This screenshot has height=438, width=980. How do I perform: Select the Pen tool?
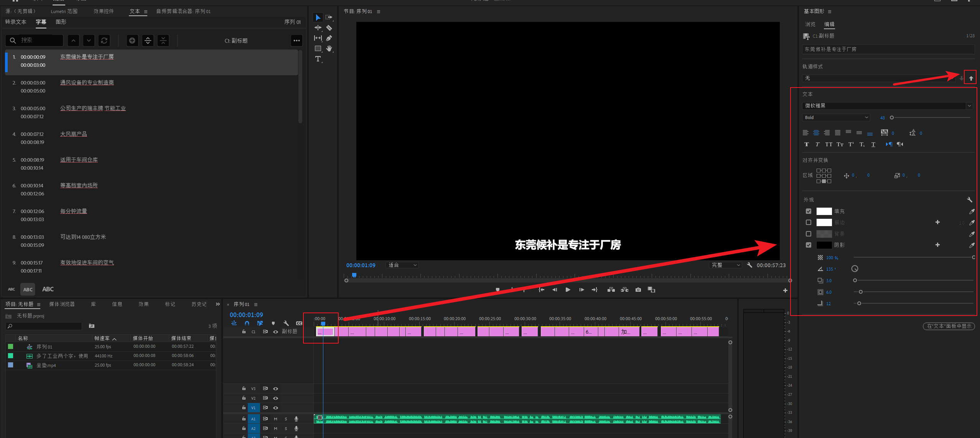tap(329, 38)
